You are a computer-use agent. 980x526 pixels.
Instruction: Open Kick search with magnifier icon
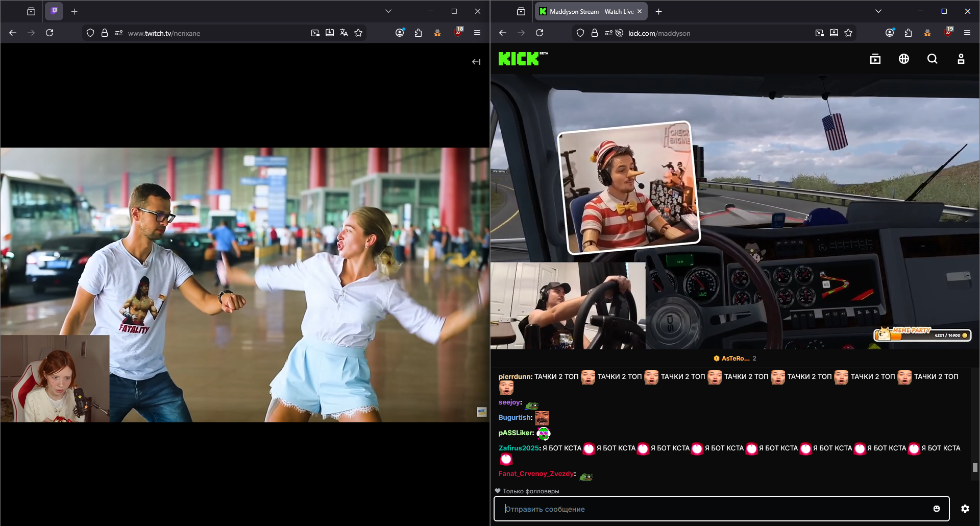point(932,59)
